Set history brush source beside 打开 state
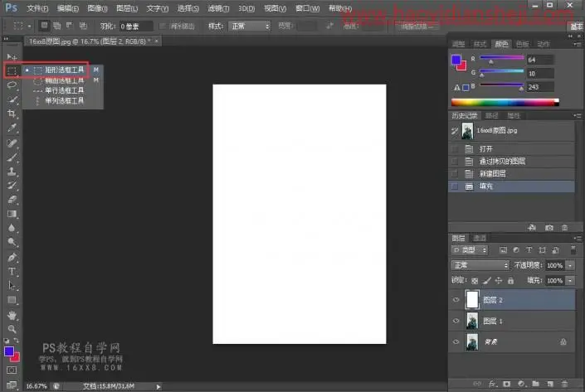The width and height of the screenshot is (585, 392). [455, 149]
